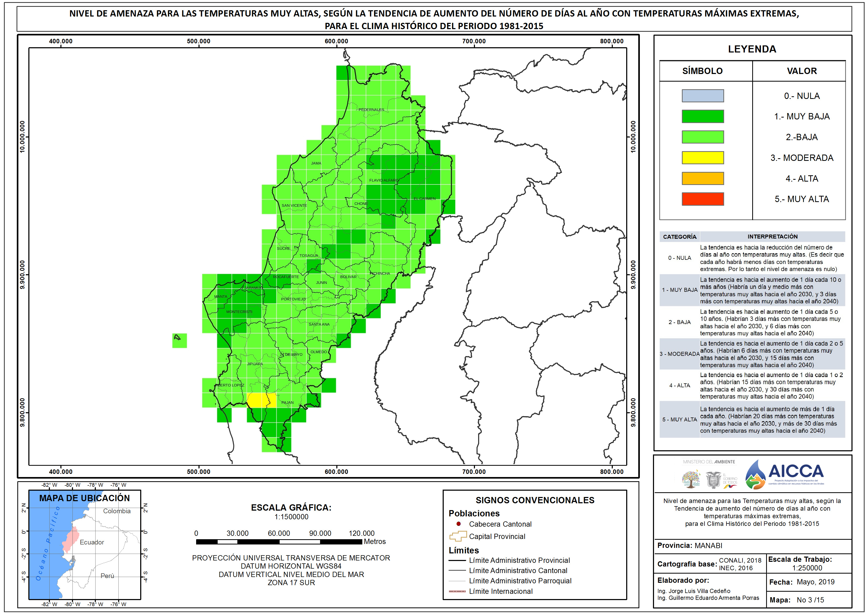The width and height of the screenshot is (868, 614).
Task: Click the MUY BAJA dark-green legend swatch
Action: [702, 117]
